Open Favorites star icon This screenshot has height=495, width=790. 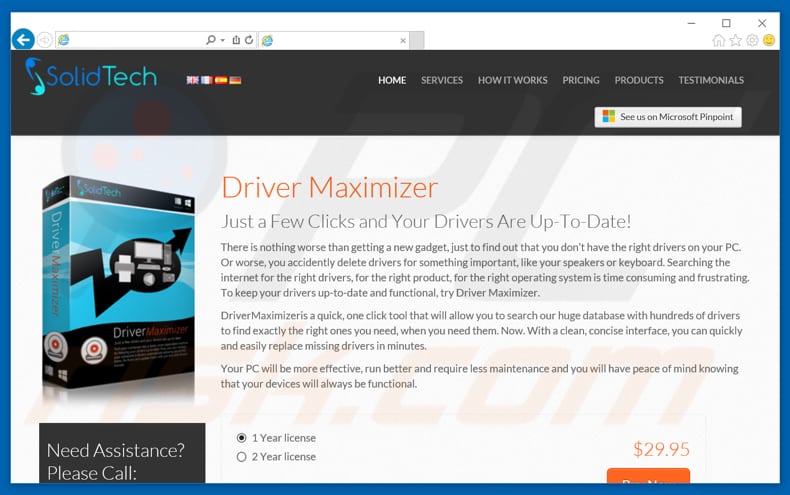pyautogui.click(x=736, y=40)
